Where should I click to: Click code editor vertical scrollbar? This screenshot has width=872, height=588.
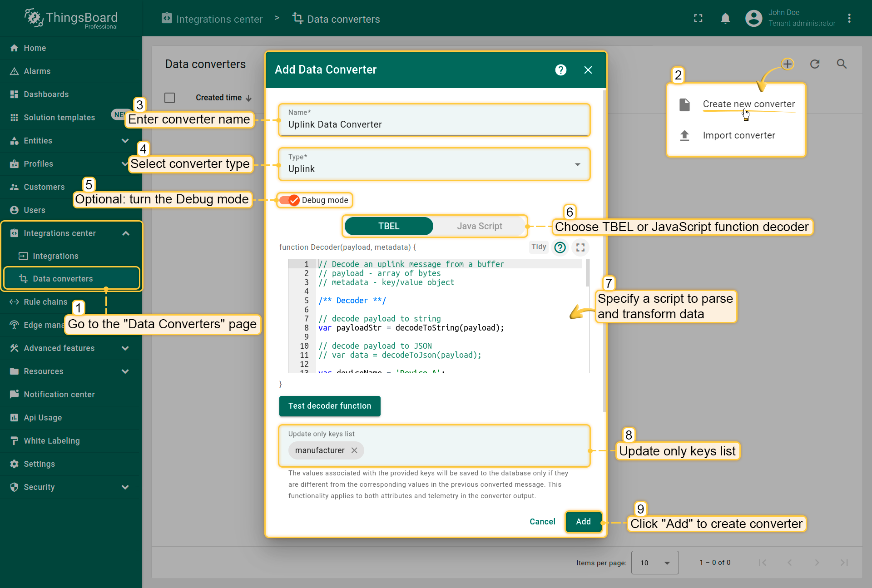587,273
